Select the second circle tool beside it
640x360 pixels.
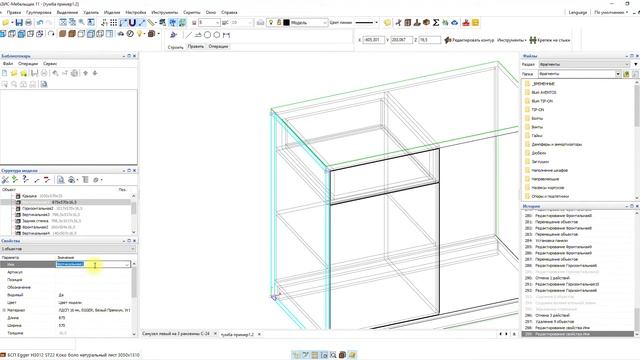click(x=217, y=35)
